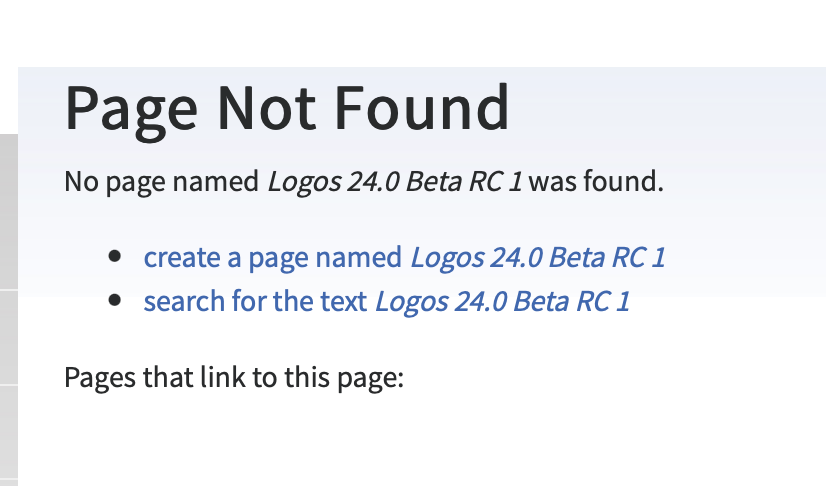Click empty white area below 'Pages that link' text
The image size is (826, 486).
point(421,442)
